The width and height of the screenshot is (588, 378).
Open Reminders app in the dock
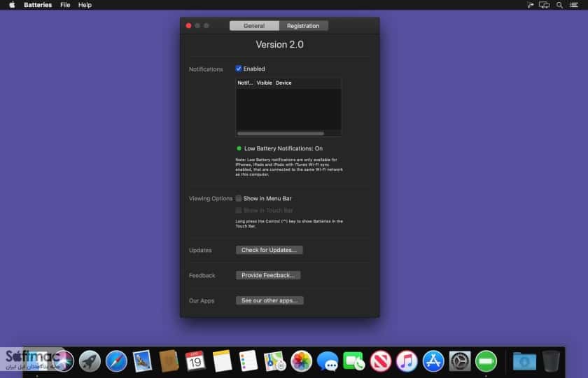[248, 361]
